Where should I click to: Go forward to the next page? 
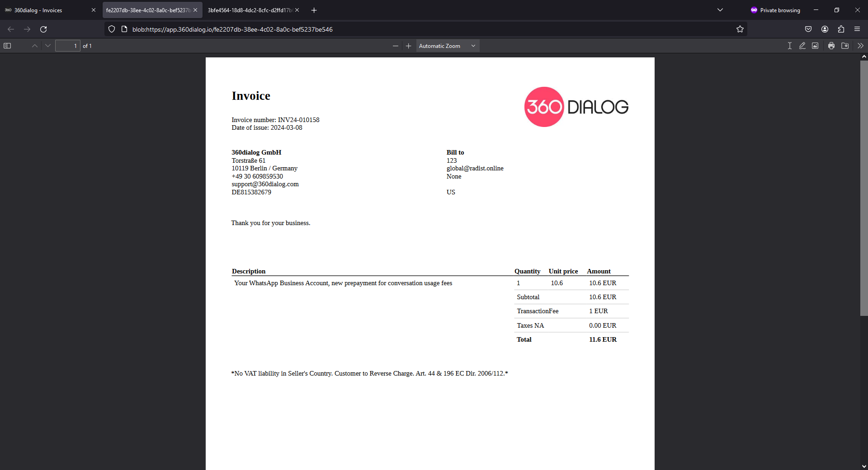tap(27, 29)
